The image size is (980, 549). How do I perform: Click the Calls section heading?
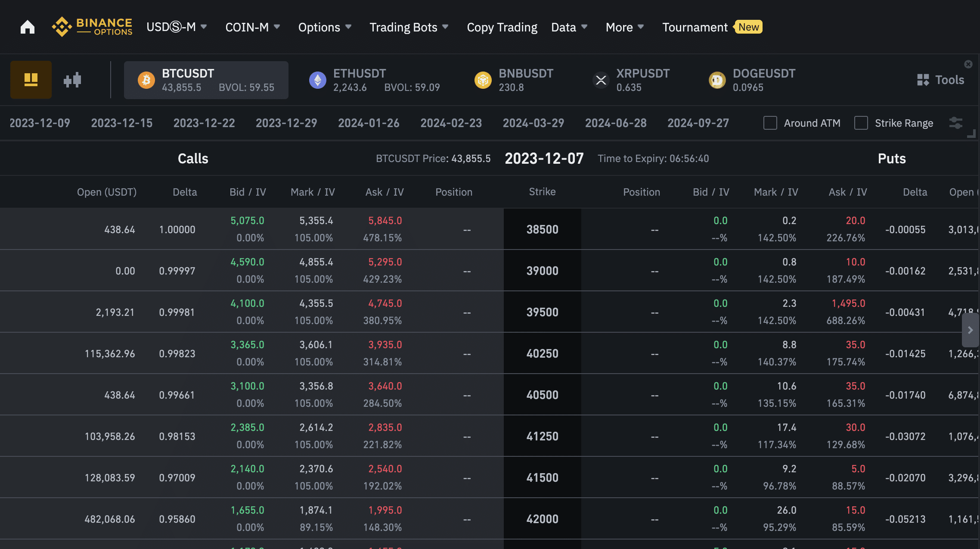(193, 159)
